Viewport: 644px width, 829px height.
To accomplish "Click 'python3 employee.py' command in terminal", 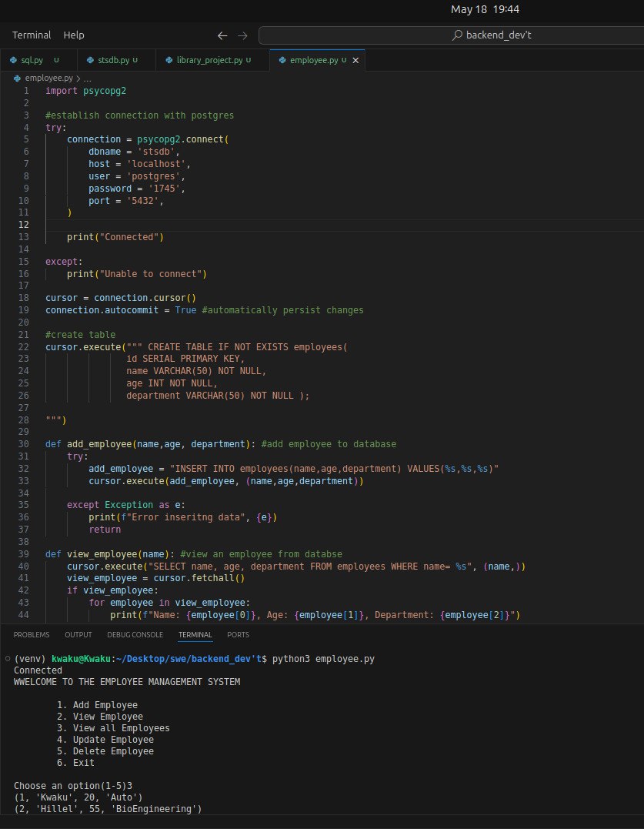I will click(x=323, y=659).
